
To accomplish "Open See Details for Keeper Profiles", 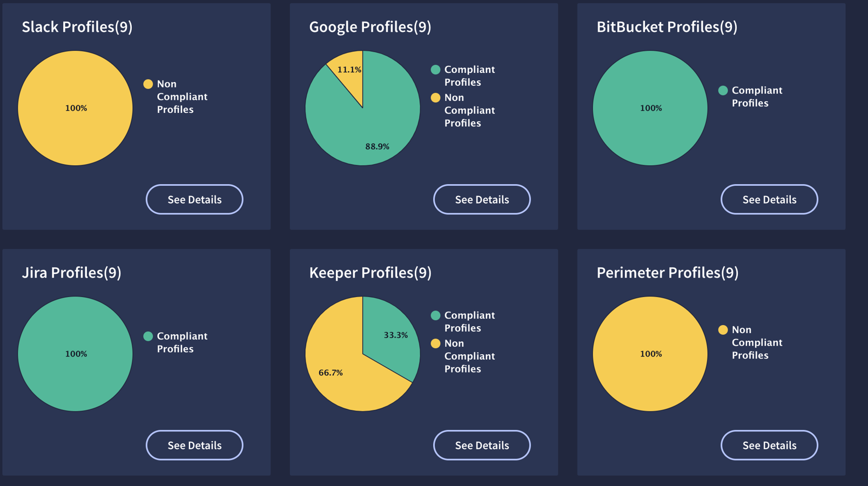I will (x=482, y=445).
